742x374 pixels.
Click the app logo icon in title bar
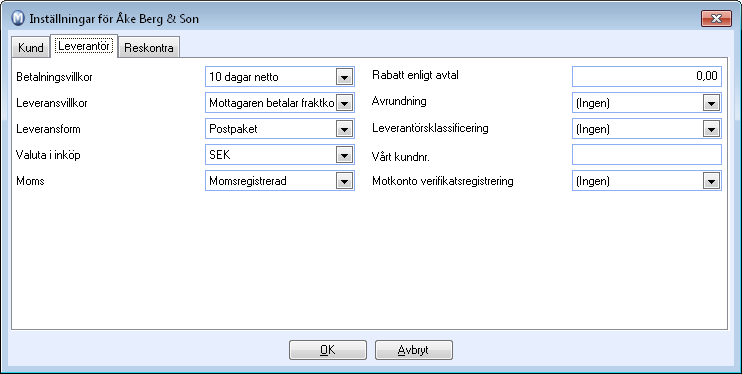point(18,19)
